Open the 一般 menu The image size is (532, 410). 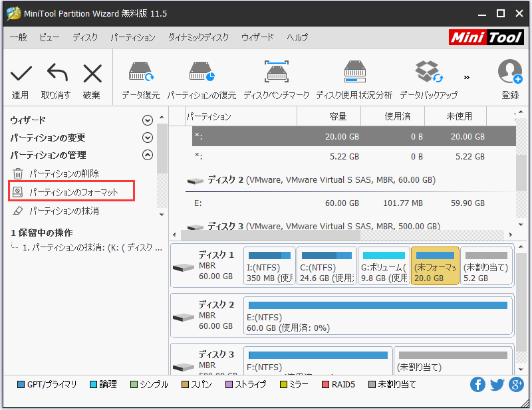point(19,37)
